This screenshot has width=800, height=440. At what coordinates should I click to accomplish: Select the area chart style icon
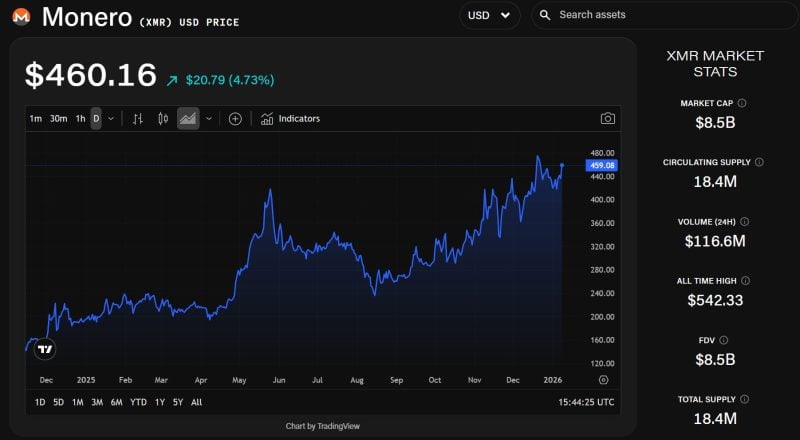[188, 119]
